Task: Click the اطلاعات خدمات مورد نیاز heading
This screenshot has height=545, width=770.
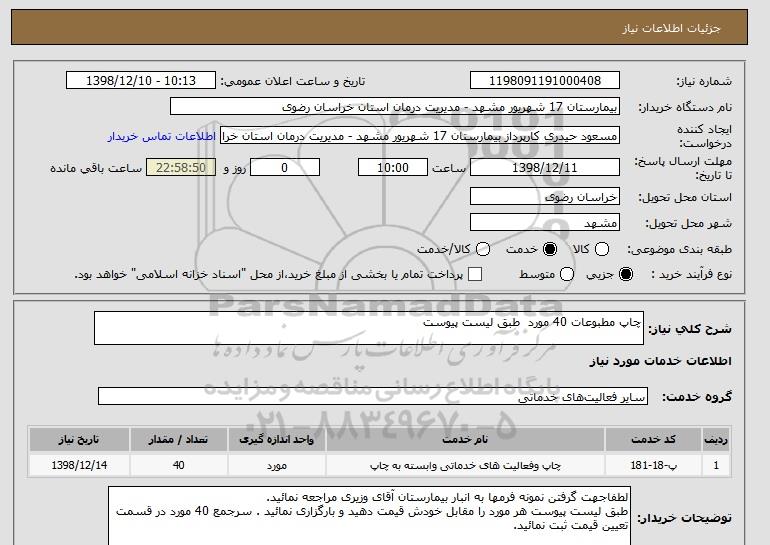Action: (x=660, y=361)
